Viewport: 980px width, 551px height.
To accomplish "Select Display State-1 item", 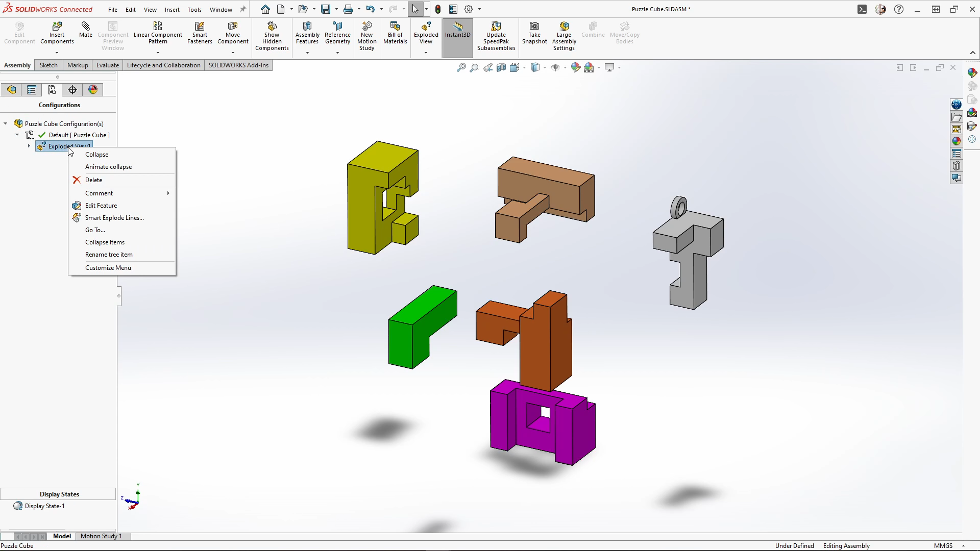I will point(44,506).
